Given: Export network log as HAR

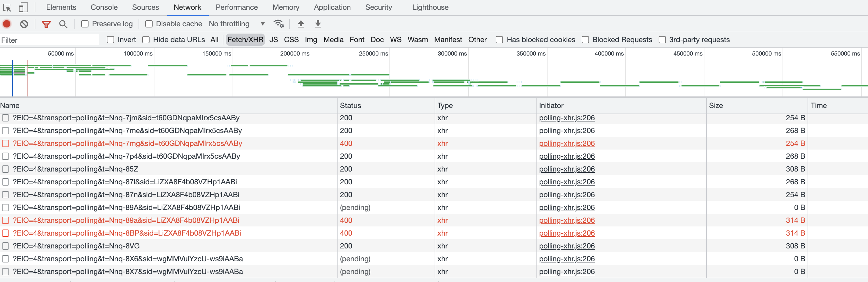Looking at the screenshot, I should (x=318, y=23).
